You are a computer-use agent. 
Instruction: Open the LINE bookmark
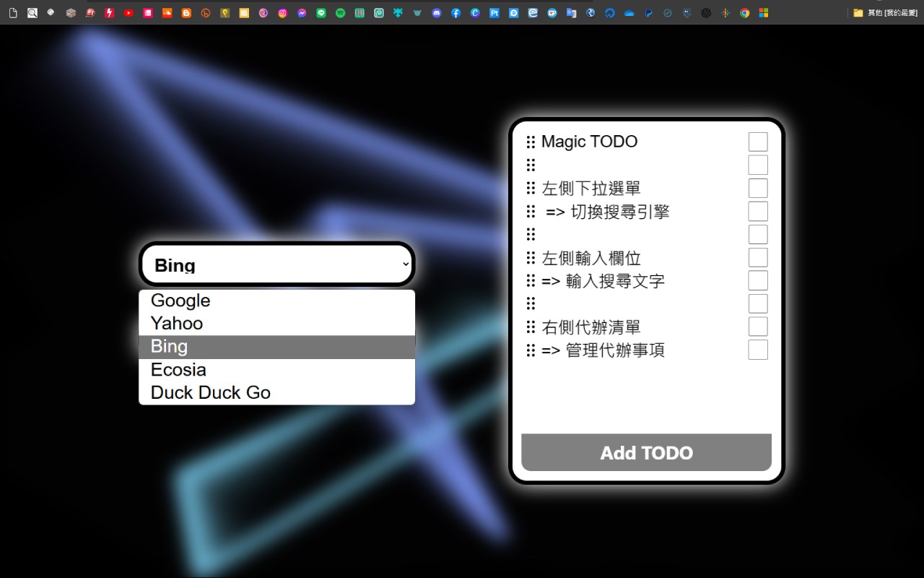321,13
